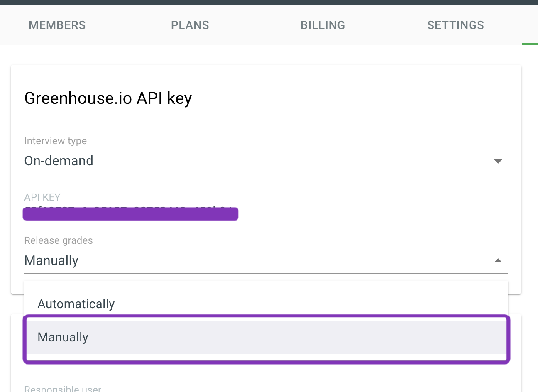Select the SETTINGS tab

[x=455, y=25]
